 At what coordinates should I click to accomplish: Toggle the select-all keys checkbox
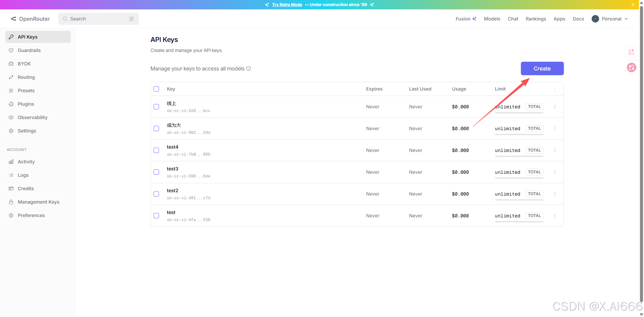(x=156, y=89)
